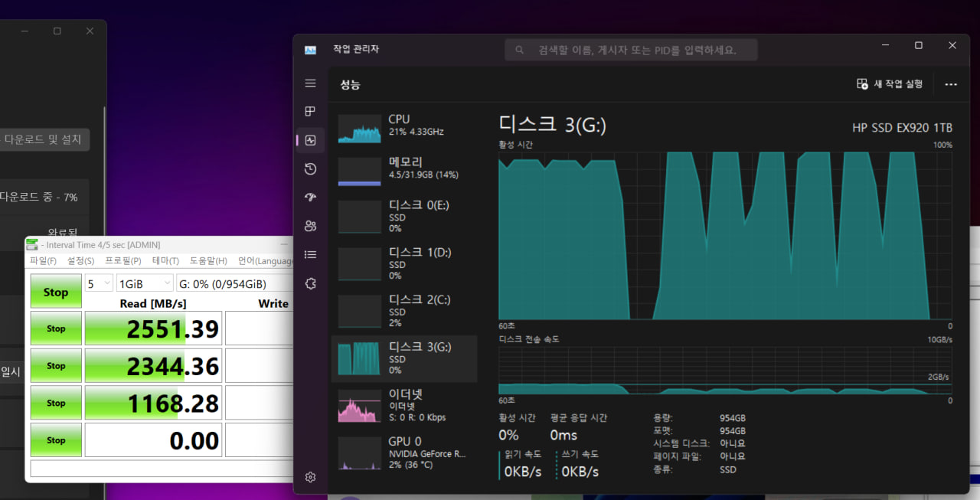Click Stop beside the 2344.36 result
This screenshot has height=500, width=980.
56,366
